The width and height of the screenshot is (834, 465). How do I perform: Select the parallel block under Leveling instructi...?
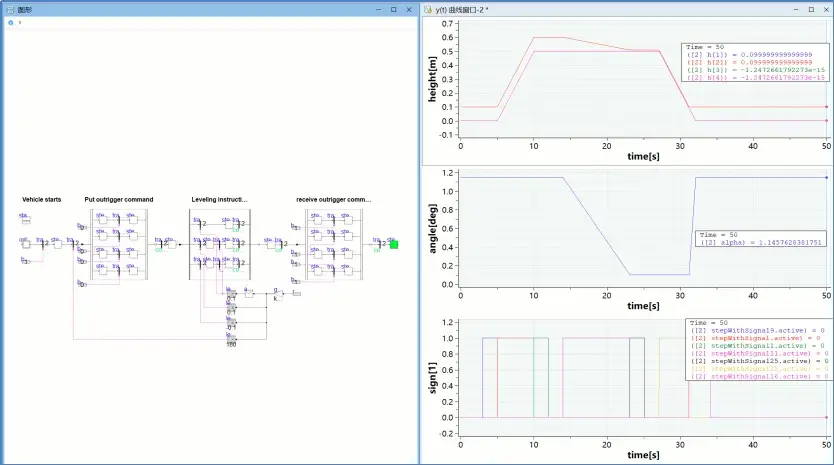coord(220,244)
